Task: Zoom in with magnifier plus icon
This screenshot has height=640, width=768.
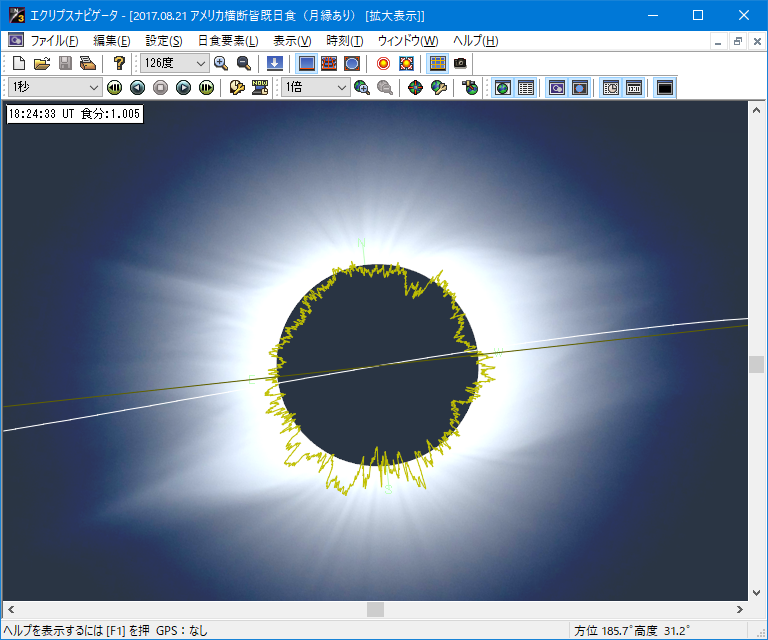Action: click(x=221, y=63)
